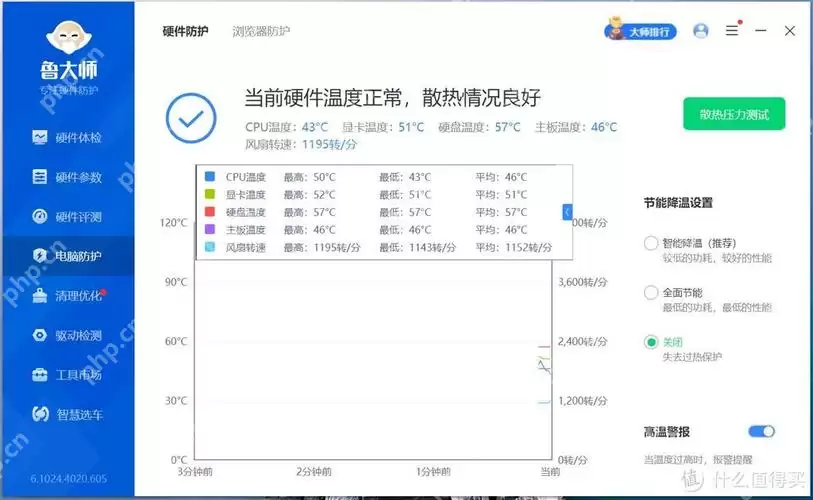Click the 硬件体检 monitor icon
Screen dimensions: 813x500
39,137
